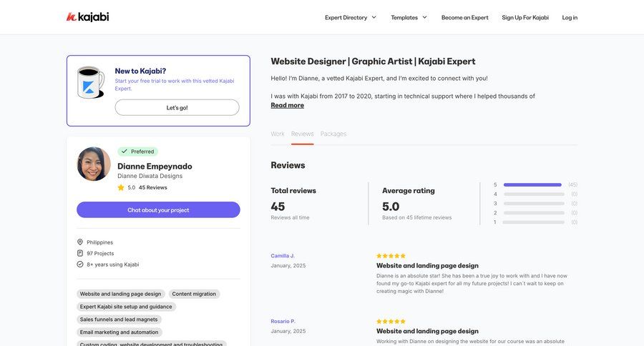This screenshot has height=346, width=644.
Task: Open Sign Up For Kajabi
Action: coord(525,18)
